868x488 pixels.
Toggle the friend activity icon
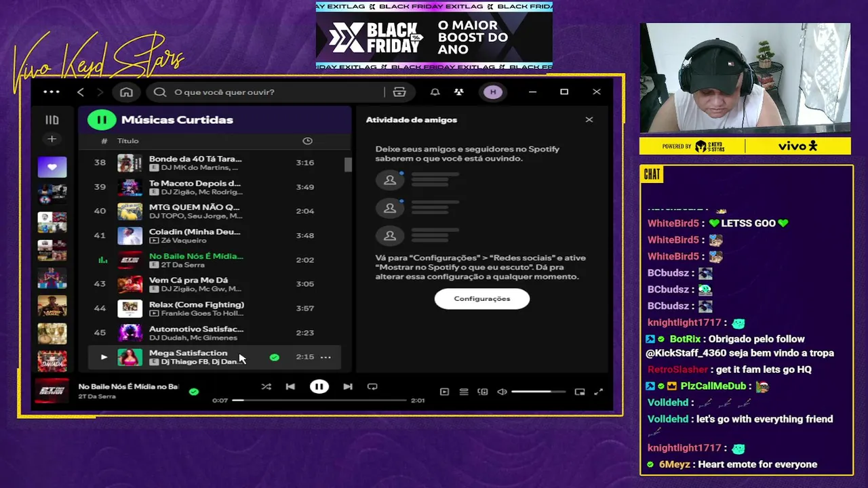click(x=459, y=92)
